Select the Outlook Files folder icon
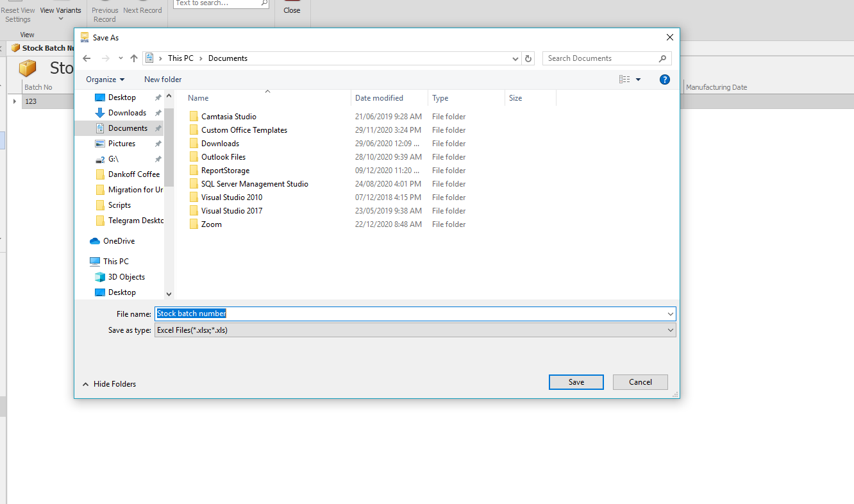Screen dimensions: 854x504 click(x=194, y=157)
